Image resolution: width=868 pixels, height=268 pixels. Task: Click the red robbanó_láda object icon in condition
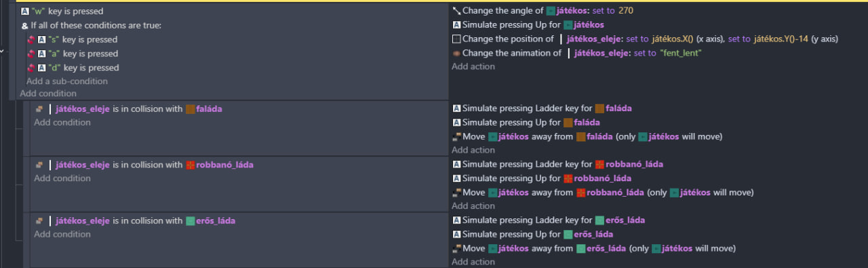(191, 165)
